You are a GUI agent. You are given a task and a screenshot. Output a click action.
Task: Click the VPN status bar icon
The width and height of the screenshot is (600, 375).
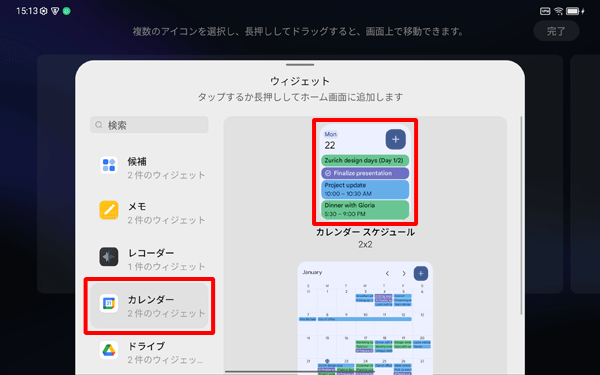[x=545, y=11]
